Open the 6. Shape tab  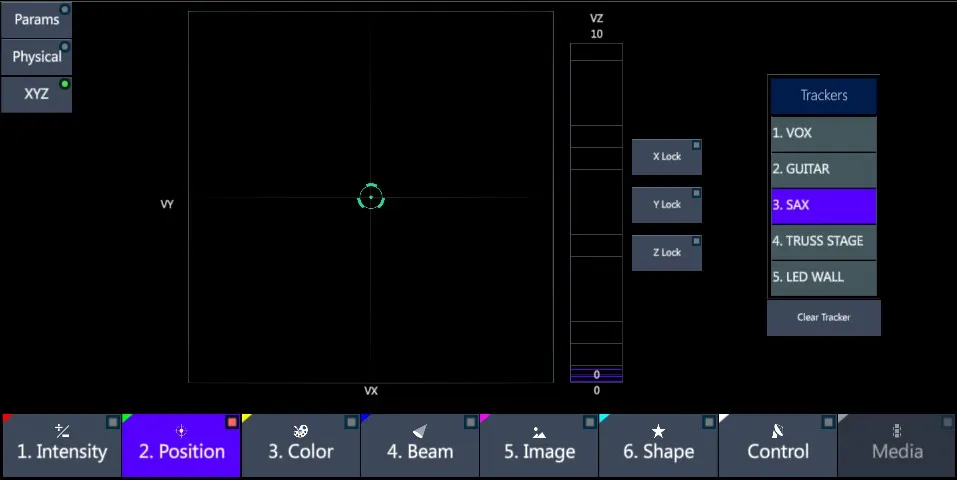click(x=659, y=445)
